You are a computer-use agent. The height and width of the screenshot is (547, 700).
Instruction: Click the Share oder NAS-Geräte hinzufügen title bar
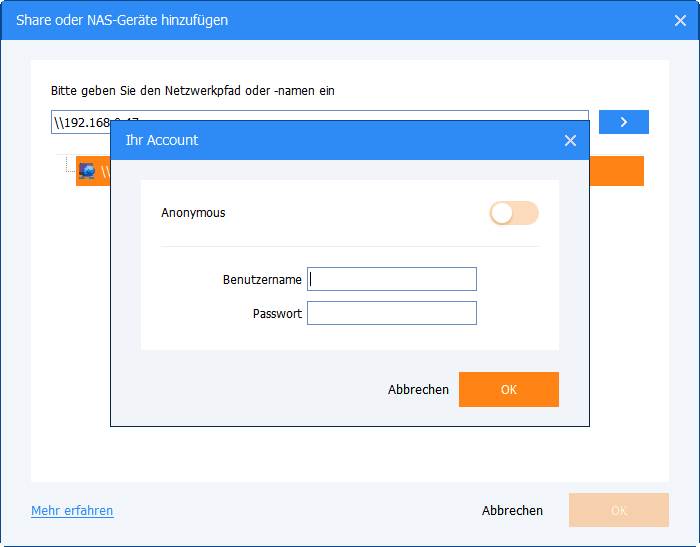[300, 19]
